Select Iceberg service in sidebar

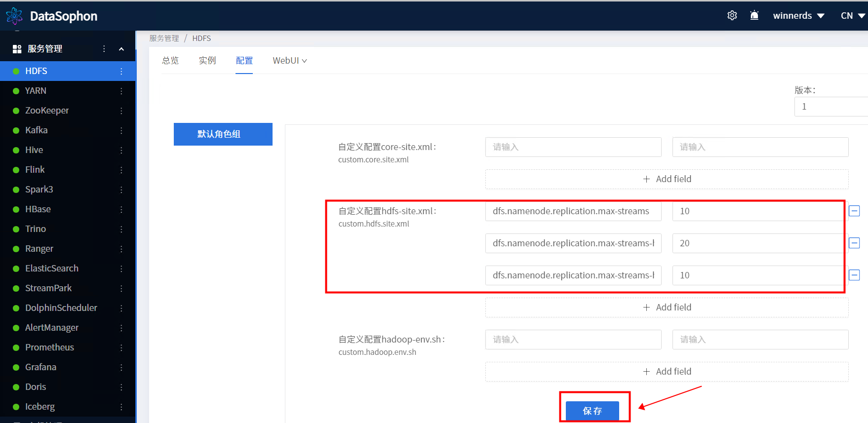point(68,407)
